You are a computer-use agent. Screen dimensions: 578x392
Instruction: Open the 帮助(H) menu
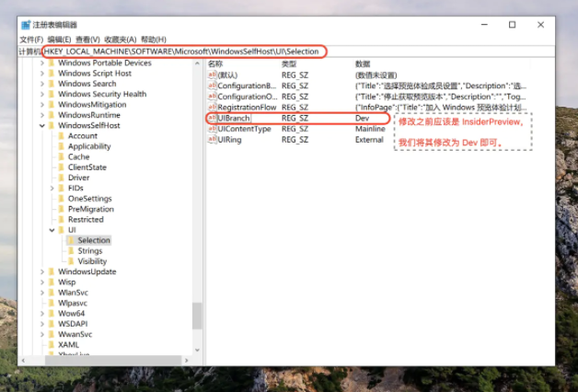coord(154,40)
